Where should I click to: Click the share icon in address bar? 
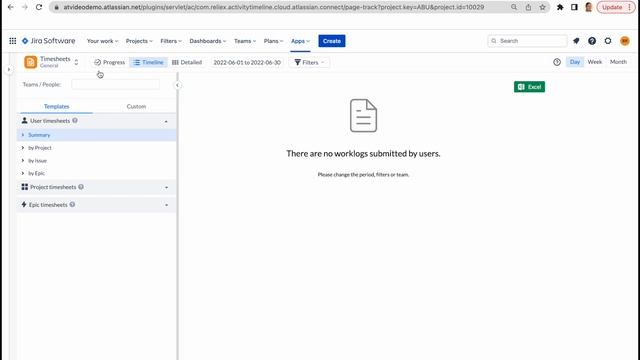coord(528,7)
